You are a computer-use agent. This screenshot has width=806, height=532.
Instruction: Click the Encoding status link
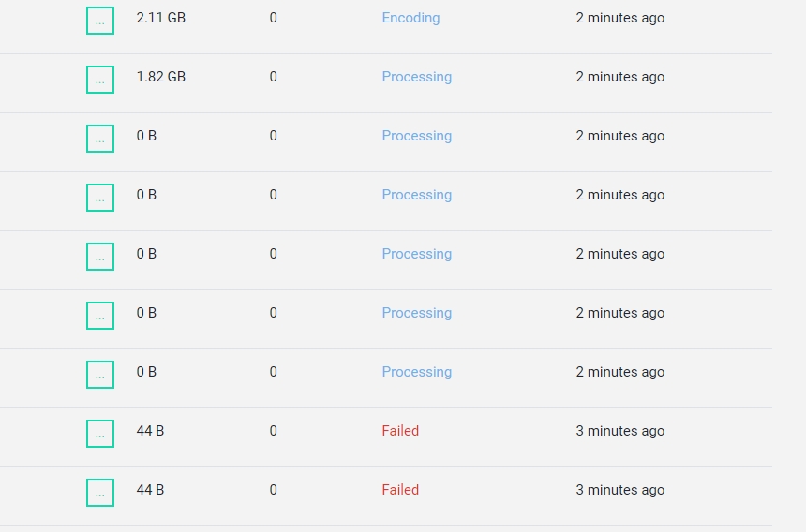click(410, 18)
